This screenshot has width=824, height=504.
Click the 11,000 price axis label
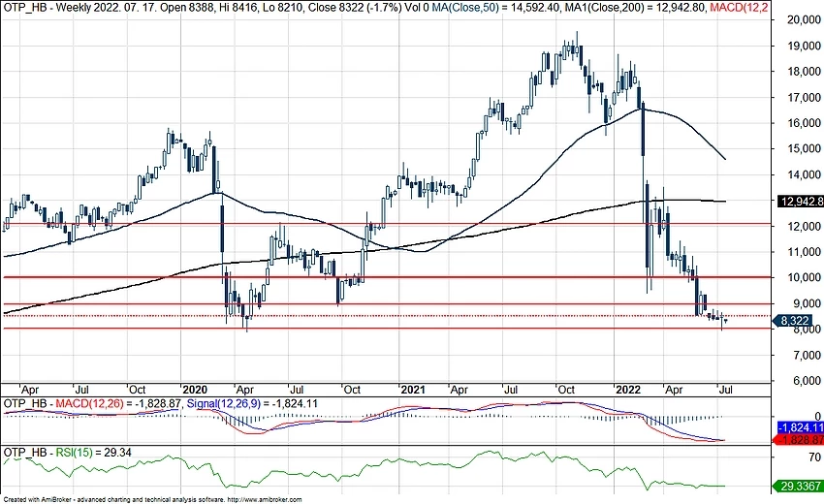803,252
